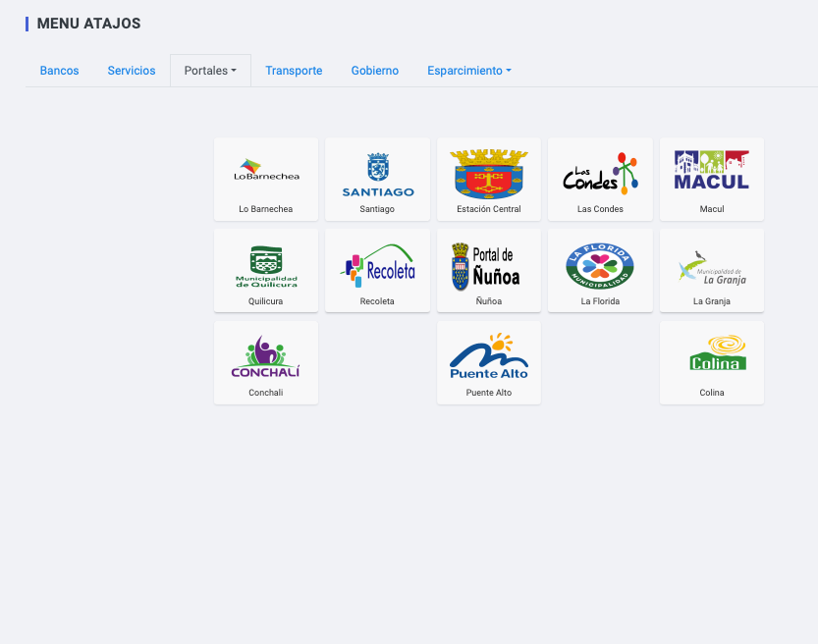Switch to the Bancos tab
Viewport: 818px width, 644px height.
[59, 71]
